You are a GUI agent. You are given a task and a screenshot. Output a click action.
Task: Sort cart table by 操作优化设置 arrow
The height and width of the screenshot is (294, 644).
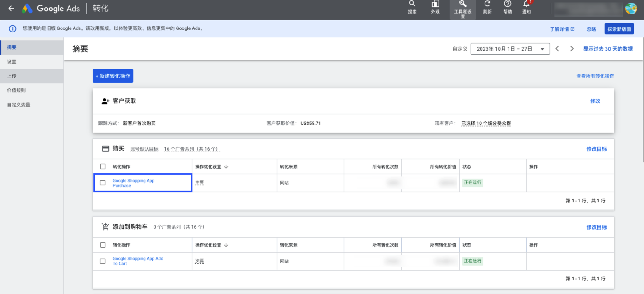click(x=226, y=245)
